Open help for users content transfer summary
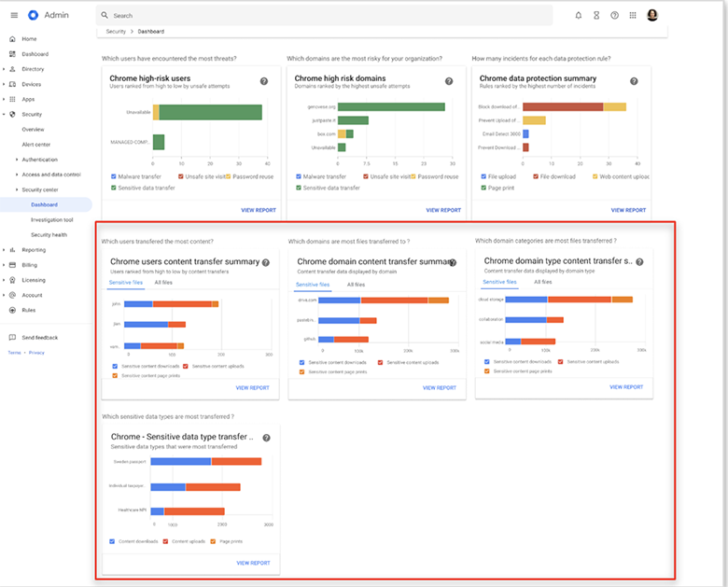This screenshot has width=728, height=587. tap(266, 262)
